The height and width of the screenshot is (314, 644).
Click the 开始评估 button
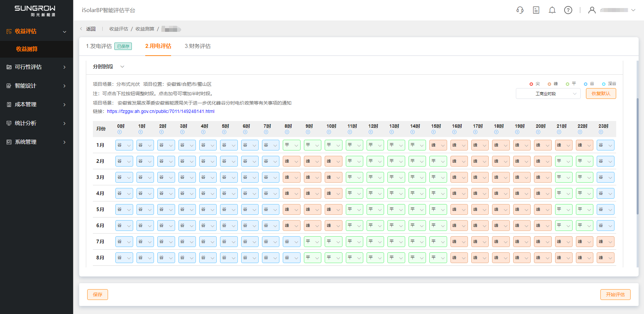[615, 295]
